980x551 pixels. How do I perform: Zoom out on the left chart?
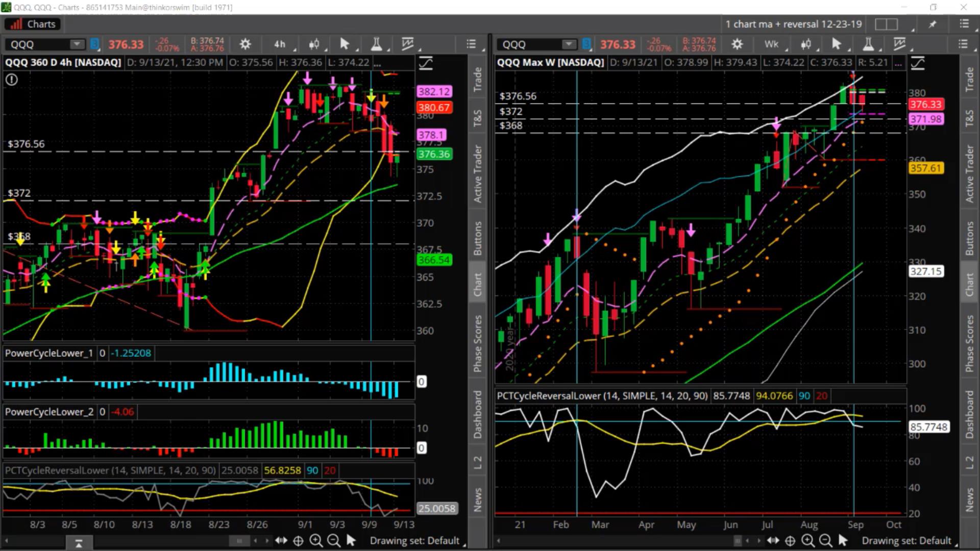point(333,541)
